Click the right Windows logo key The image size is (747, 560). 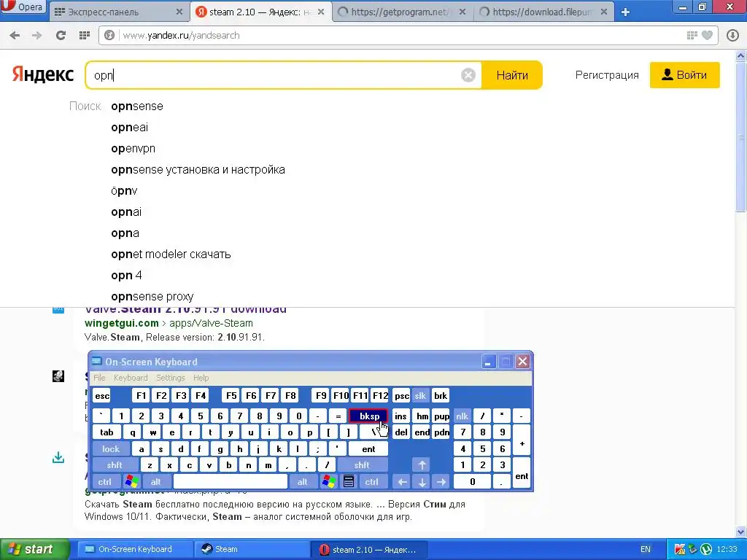pos(329,482)
